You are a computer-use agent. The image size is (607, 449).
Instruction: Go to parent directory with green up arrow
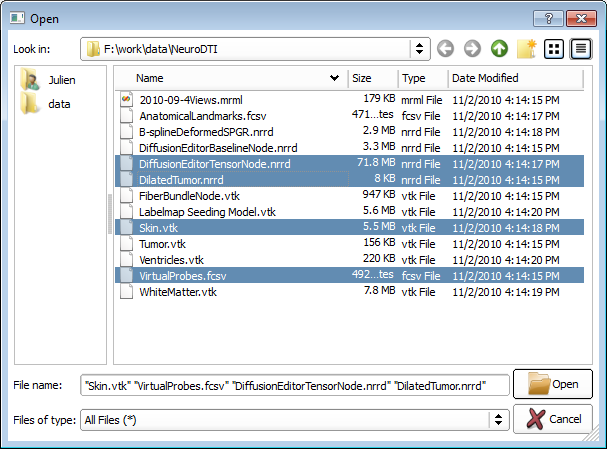(499, 49)
